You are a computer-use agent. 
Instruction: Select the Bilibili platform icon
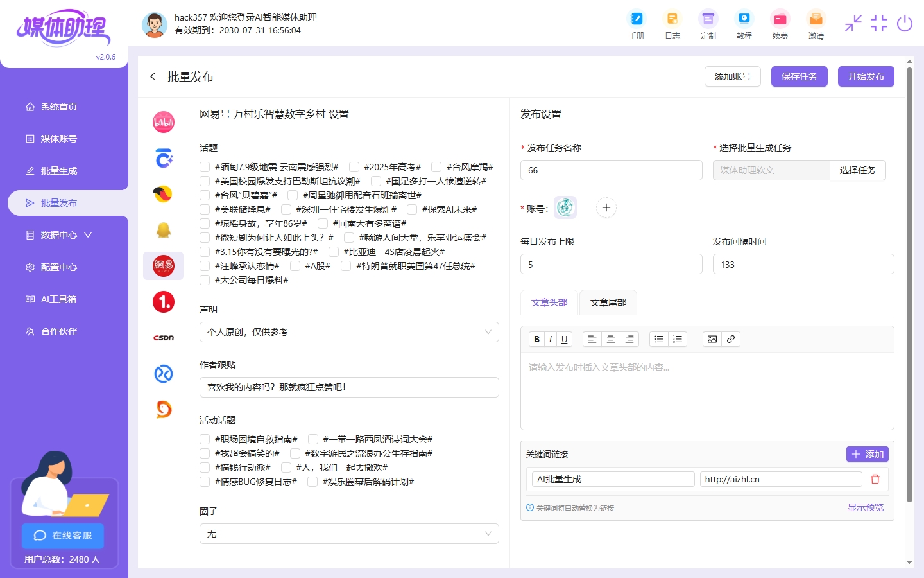pyautogui.click(x=163, y=121)
